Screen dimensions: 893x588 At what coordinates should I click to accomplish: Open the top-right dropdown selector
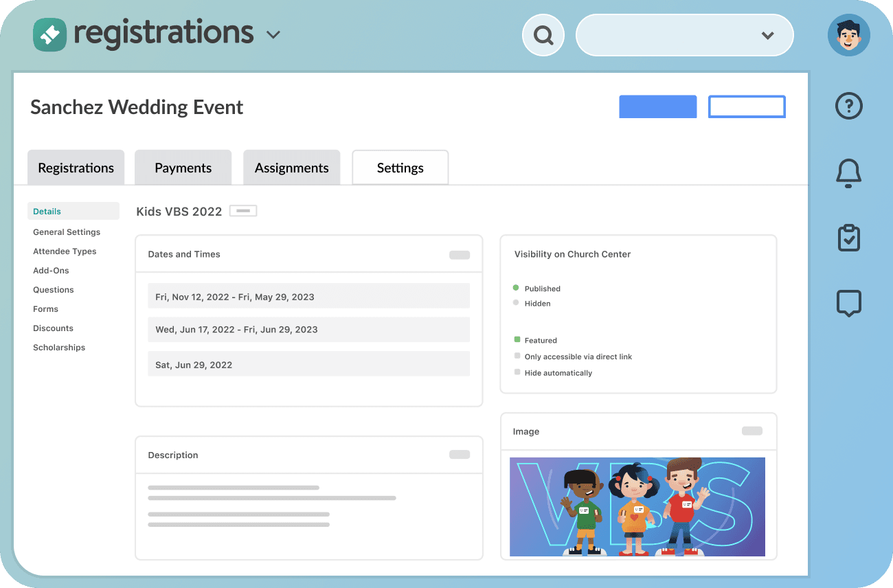click(767, 35)
